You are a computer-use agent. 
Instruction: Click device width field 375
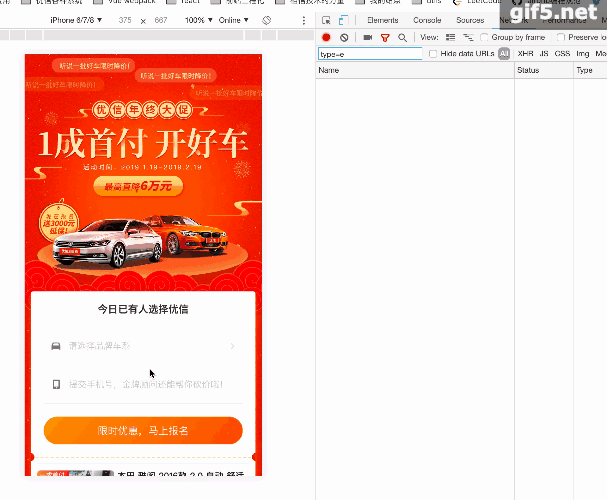[125, 20]
